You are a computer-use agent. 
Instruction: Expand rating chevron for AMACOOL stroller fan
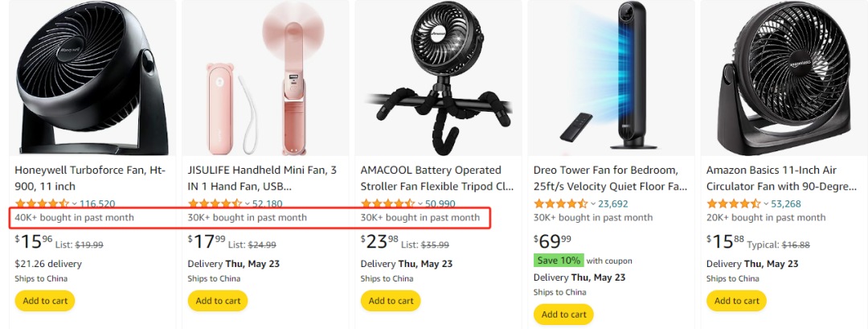(x=420, y=204)
